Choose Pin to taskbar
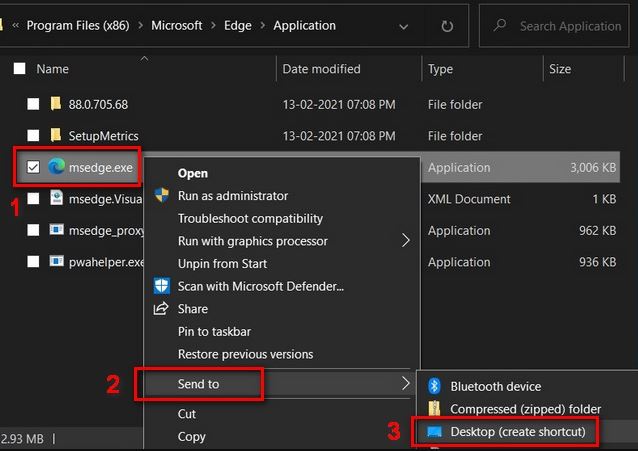638x451 pixels. tap(214, 331)
